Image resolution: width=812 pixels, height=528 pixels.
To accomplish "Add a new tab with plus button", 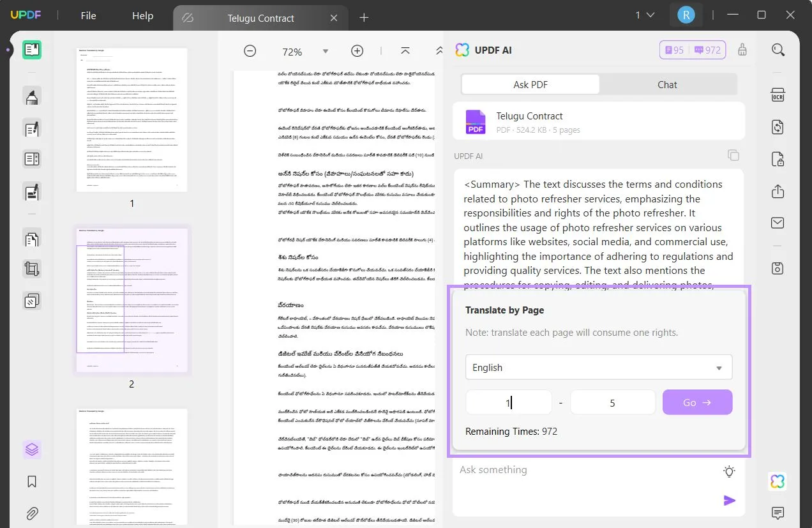I will click(x=364, y=18).
